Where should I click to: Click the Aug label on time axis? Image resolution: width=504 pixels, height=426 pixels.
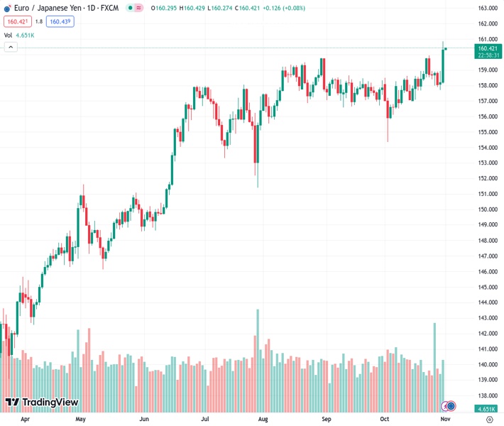[262, 419]
